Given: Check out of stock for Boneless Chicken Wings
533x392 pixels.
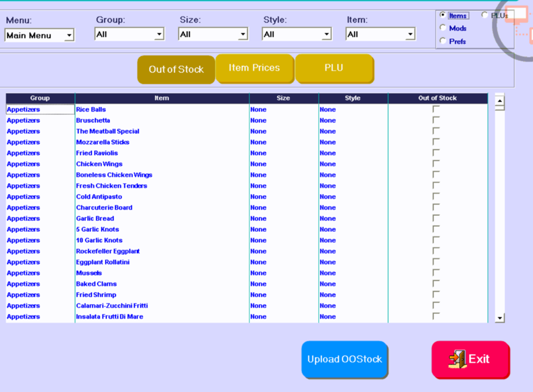Looking at the screenshot, I should [x=436, y=174].
